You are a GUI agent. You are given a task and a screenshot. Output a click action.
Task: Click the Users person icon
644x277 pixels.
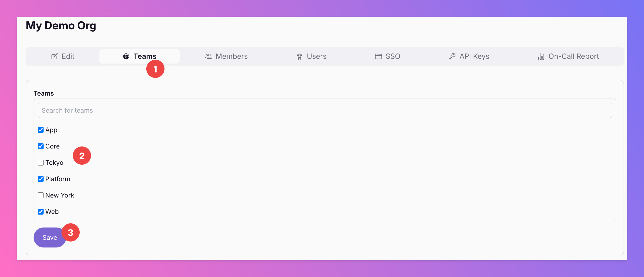[299, 56]
